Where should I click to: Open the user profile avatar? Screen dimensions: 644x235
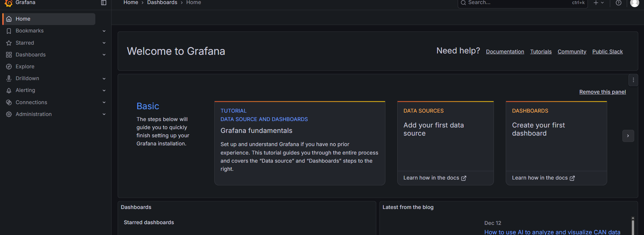[x=635, y=3]
